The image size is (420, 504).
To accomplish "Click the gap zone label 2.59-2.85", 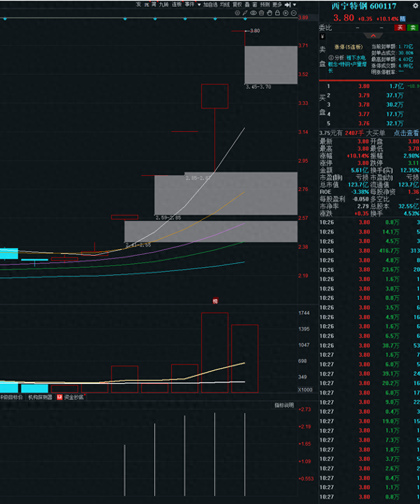I will click(x=168, y=218).
